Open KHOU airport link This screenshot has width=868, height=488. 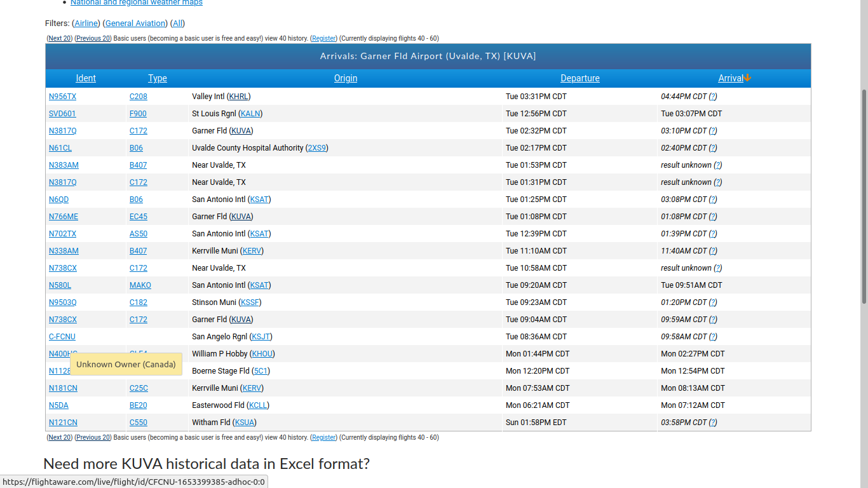point(262,354)
